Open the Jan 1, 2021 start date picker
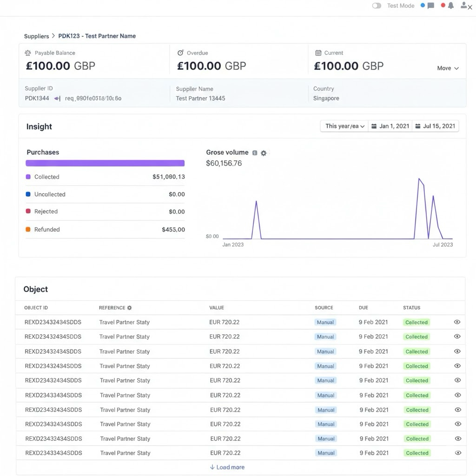 pos(390,126)
